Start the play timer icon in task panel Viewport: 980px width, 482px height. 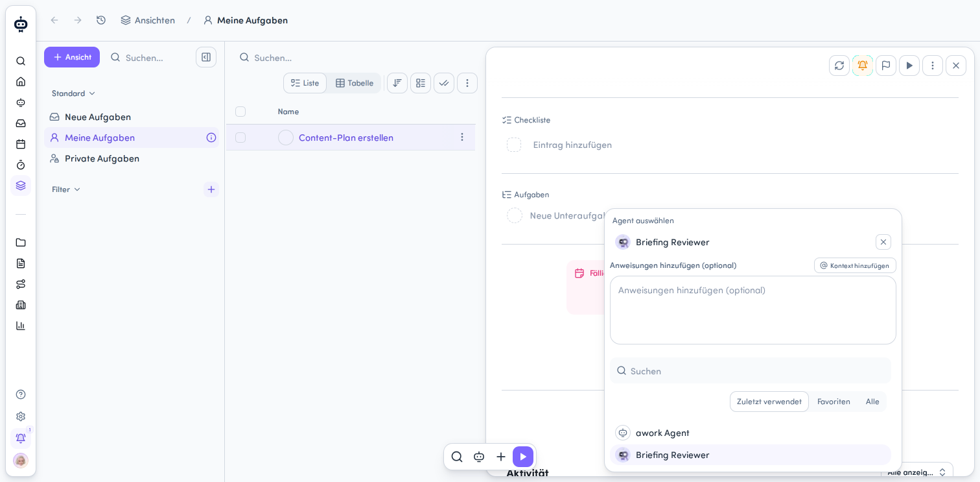coord(909,66)
